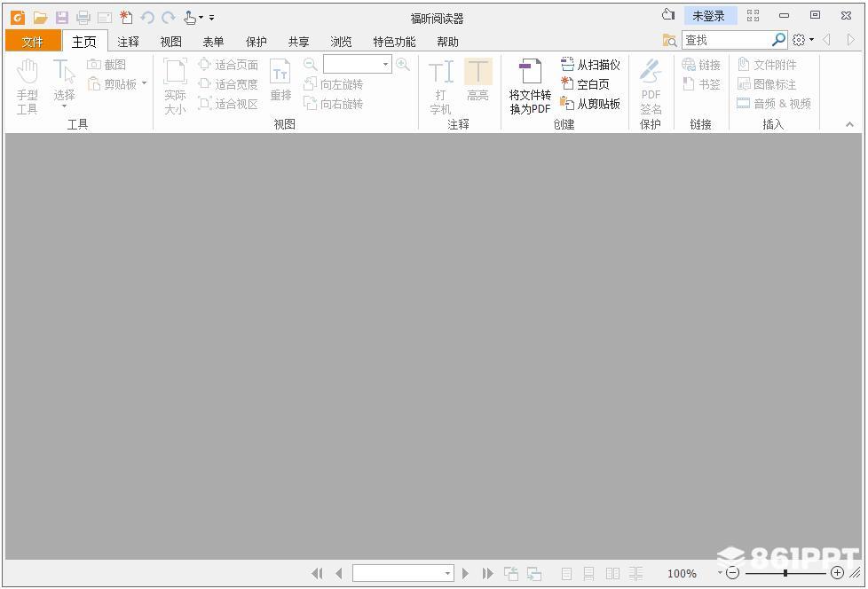This screenshot has width=868, height=589.
Task: Open the ribbon zoom percentage combo box
Action: pyautogui.click(x=357, y=64)
